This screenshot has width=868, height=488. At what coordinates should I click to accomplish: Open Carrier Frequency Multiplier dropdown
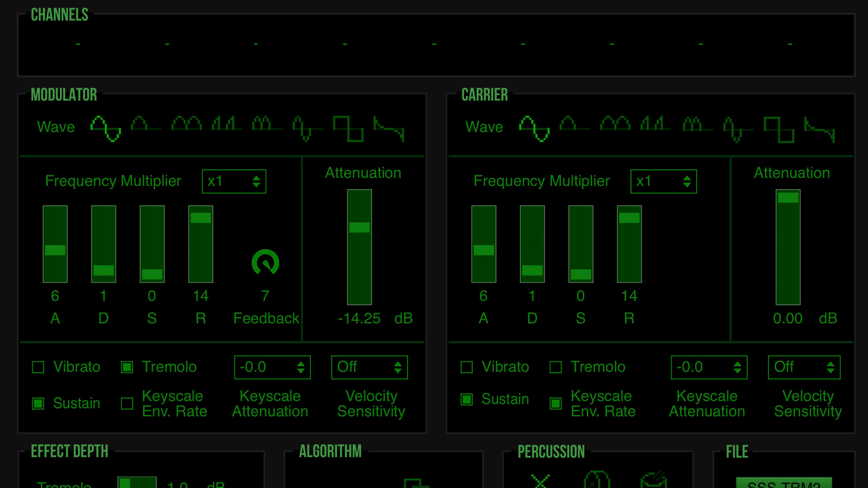coord(663,182)
